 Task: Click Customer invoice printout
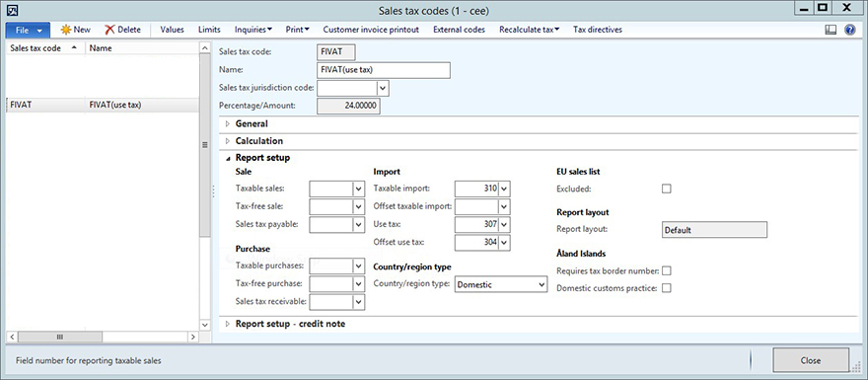click(x=371, y=30)
